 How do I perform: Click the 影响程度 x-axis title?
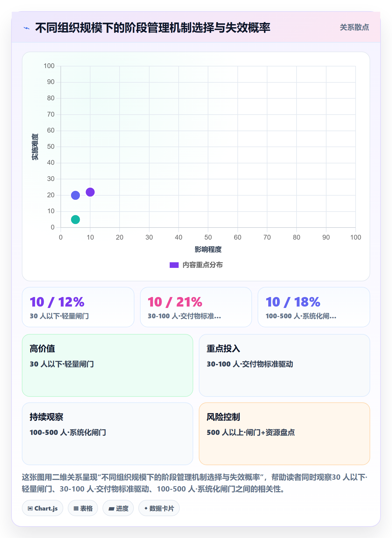(208, 249)
